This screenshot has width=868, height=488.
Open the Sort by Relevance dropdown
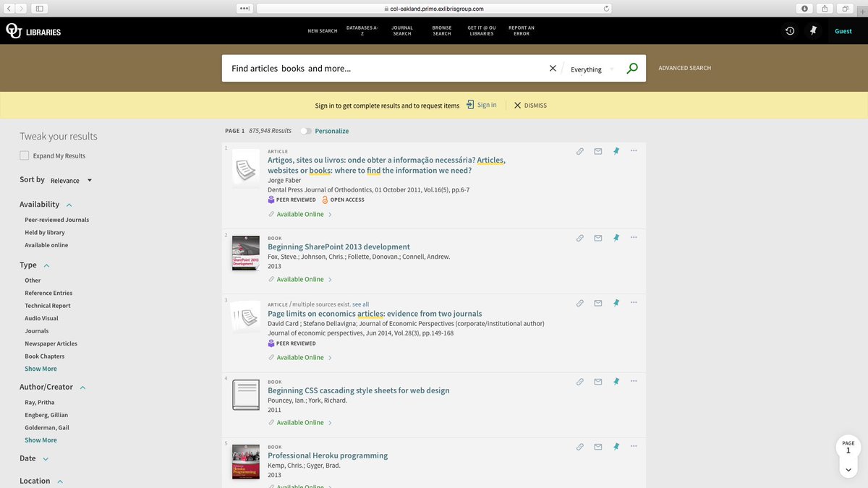coord(71,180)
